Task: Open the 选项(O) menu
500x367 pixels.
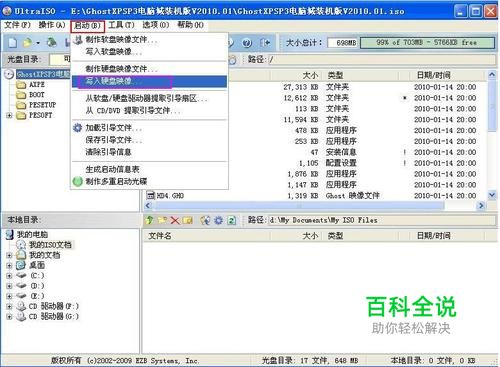Action: [156, 25]
